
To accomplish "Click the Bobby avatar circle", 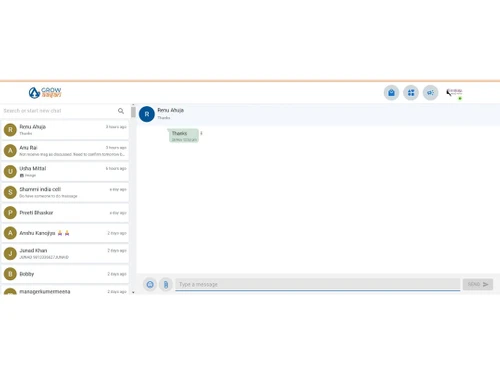I will coord(10,274).
